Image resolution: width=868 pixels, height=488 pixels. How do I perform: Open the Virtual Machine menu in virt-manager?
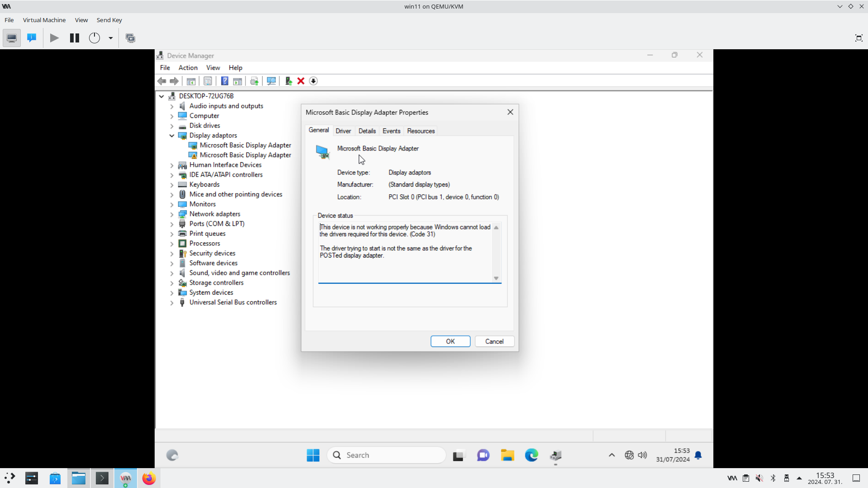pyautogui.click(x=44, y=20)
